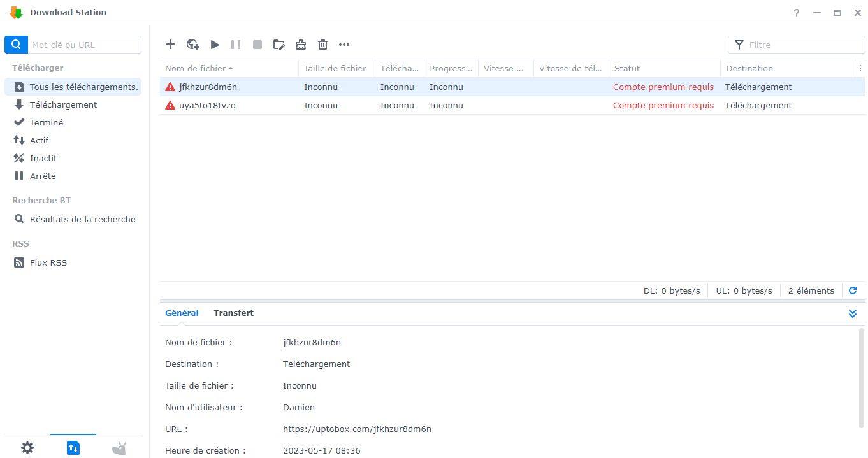Select the Terminé filter in sidebar
868x458 pixels.
[47, 122]
